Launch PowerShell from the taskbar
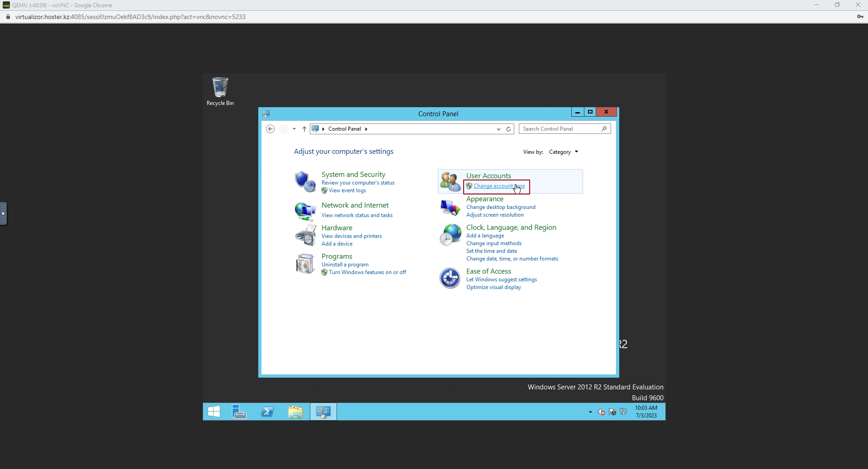 (267, 412)
